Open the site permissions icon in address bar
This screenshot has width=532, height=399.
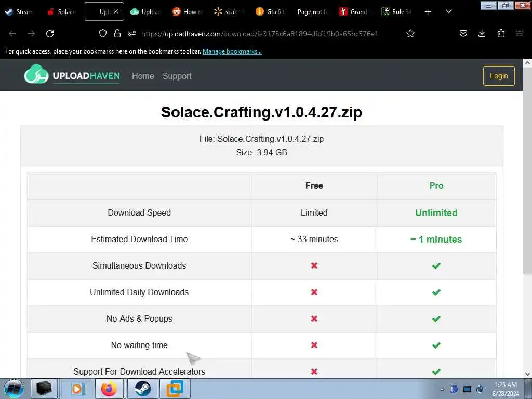click(x=132, y=33)
